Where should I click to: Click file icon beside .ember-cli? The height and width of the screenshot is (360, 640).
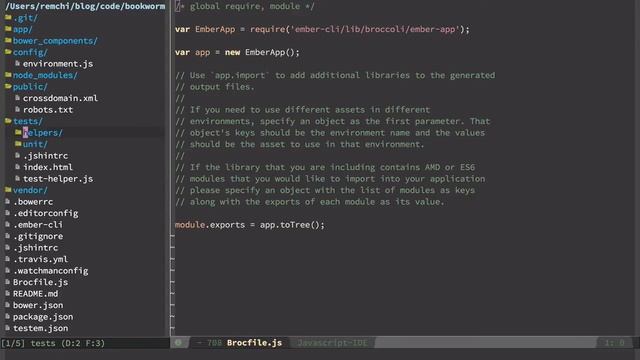pyautogui.click(x=7, y=224)
